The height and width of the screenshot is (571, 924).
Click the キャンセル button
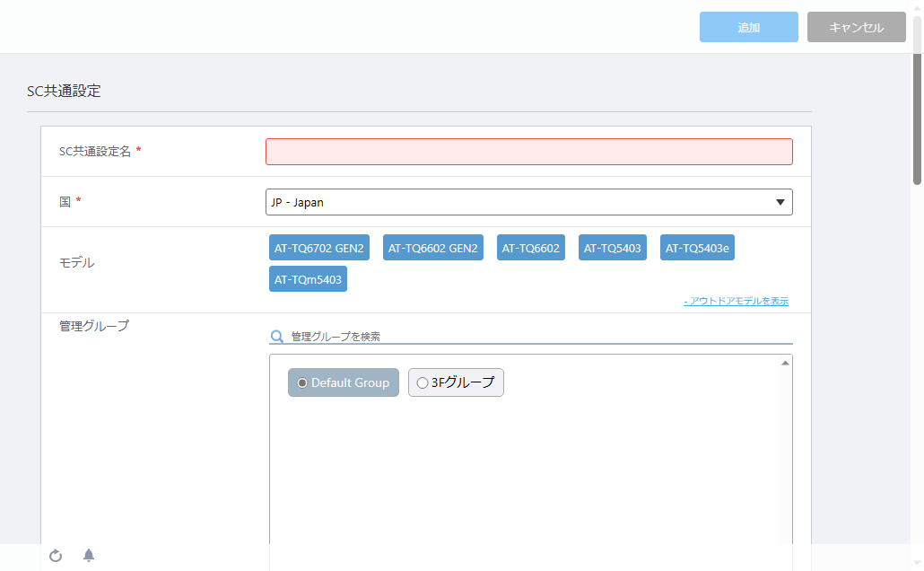coord(856,27)
